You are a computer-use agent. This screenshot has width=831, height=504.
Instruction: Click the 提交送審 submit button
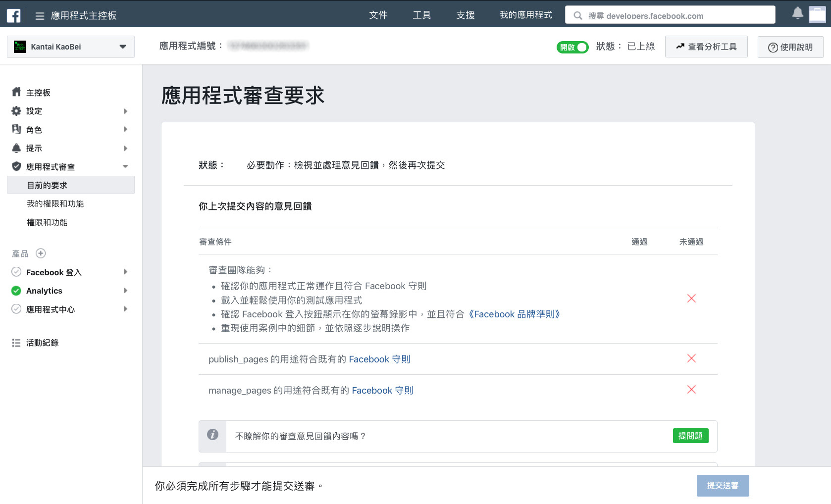pos(723,486)
